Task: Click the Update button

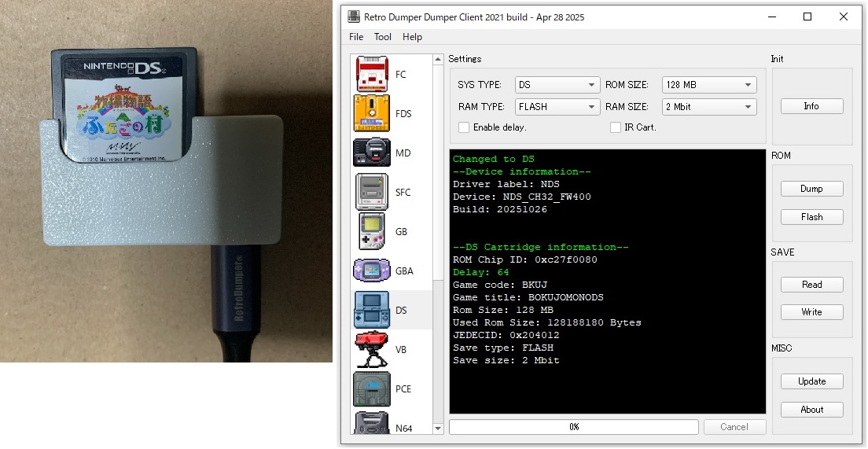Action: (811, 381)
